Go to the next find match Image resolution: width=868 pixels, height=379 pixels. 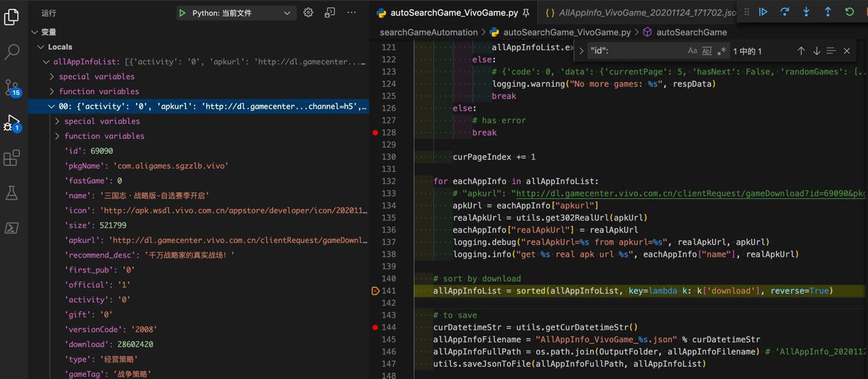pyautogui.click(x=817, y=51)
